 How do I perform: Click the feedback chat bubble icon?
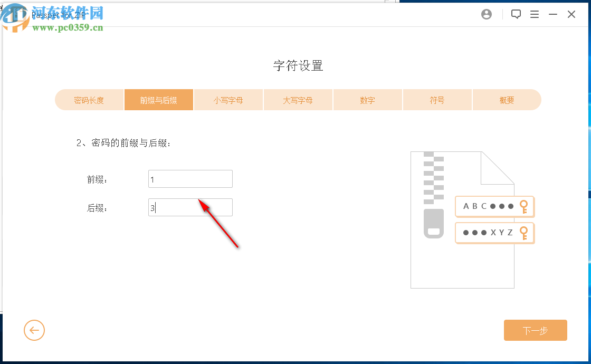[516, 14]
